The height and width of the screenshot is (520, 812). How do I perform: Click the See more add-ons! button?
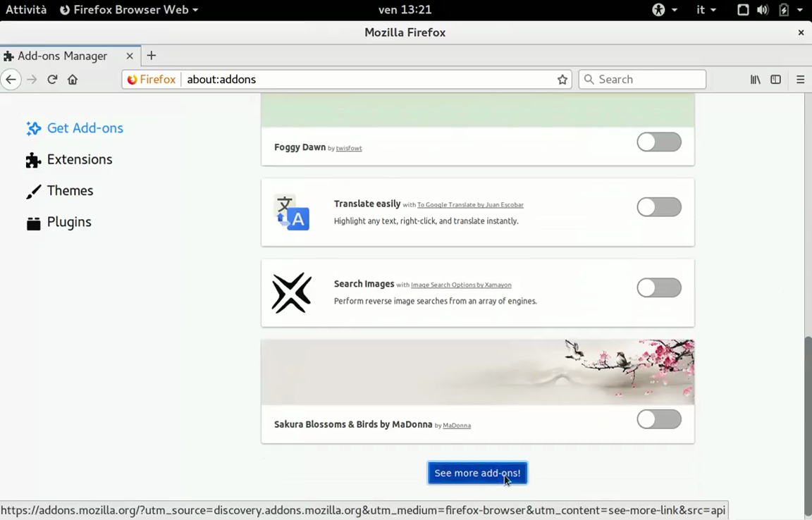[477, 473]
